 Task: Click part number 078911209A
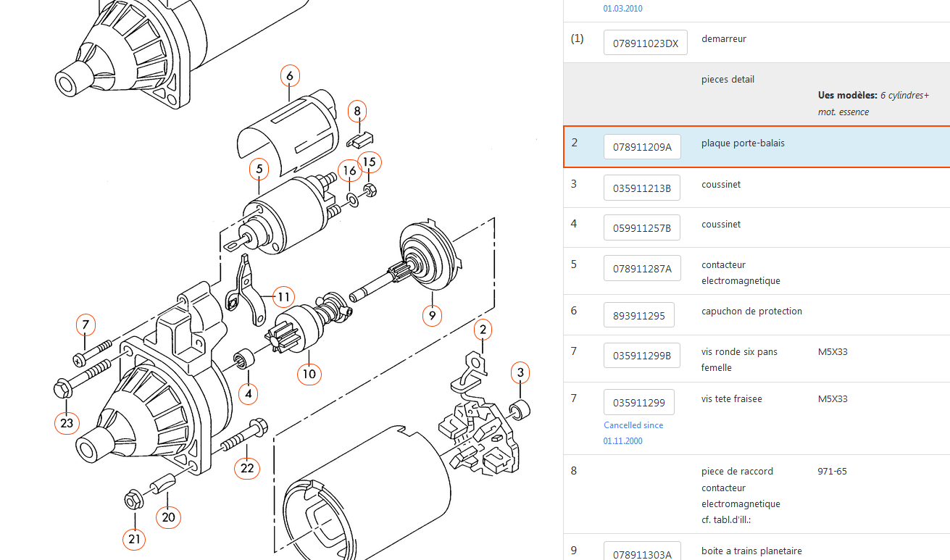(642, 147)
